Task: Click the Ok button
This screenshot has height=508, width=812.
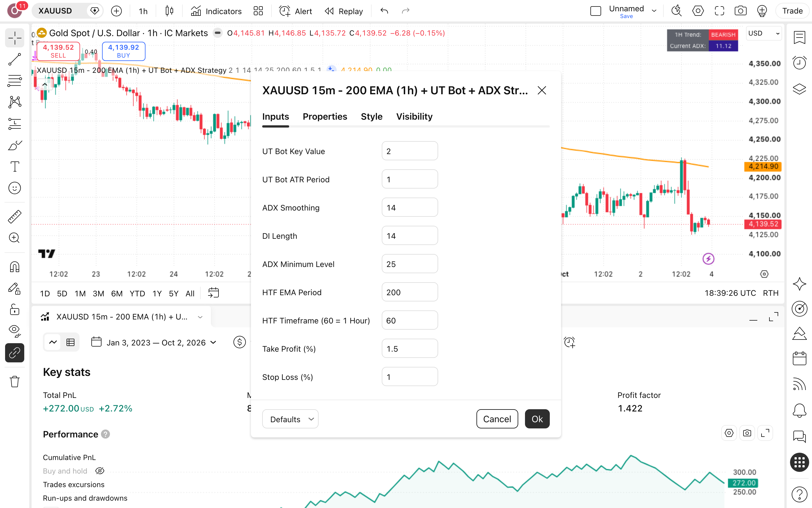Action: [x=537, y=419]
